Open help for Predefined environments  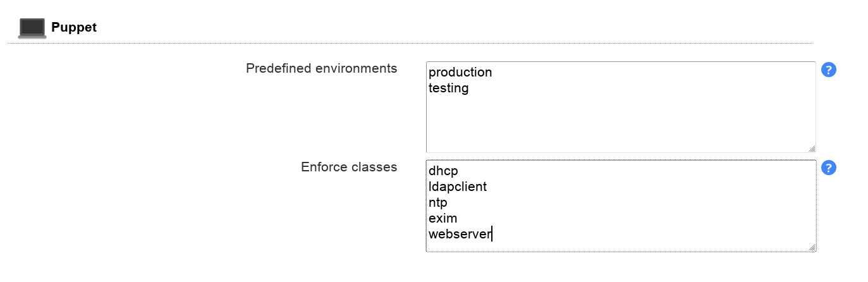click(x=828, y=70)
